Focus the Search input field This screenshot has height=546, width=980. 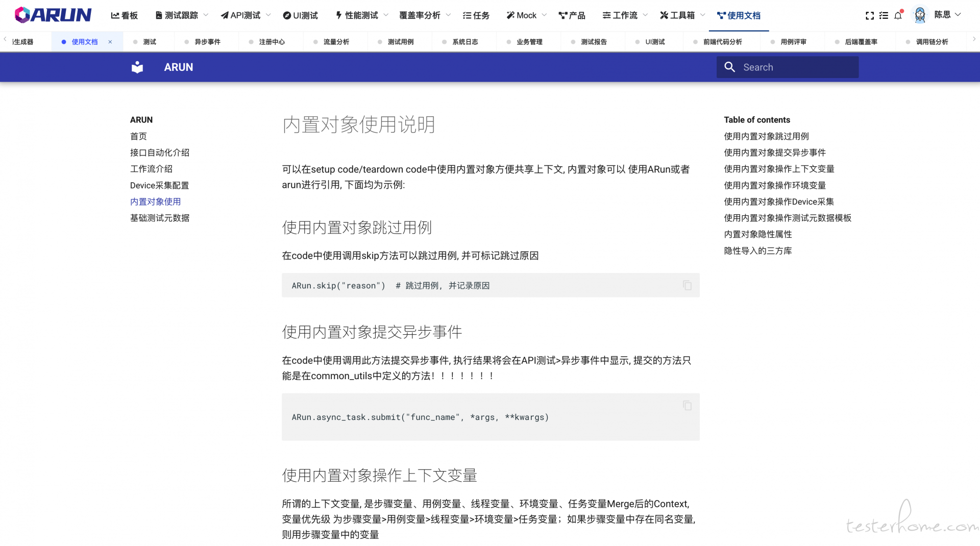(x=787, y=67)
